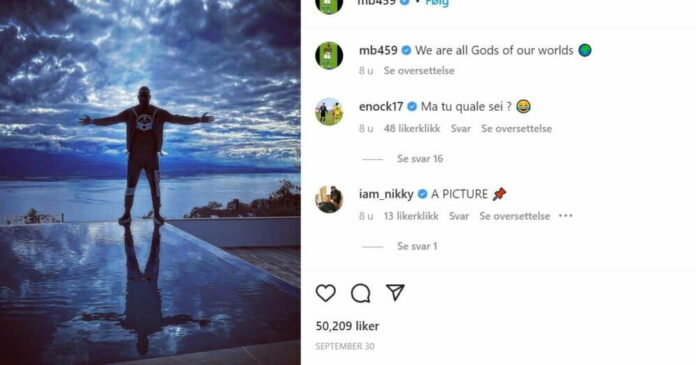
Task: Like the post with the heart icon
Action: tap(325, 293)
